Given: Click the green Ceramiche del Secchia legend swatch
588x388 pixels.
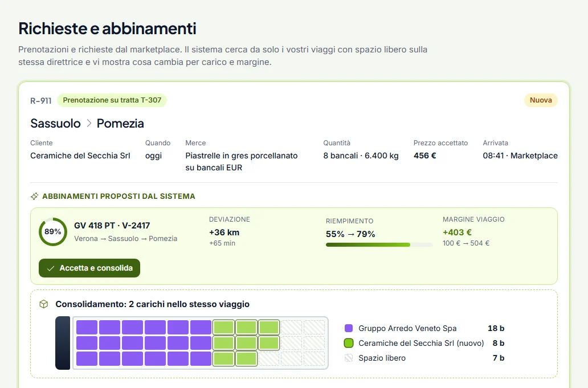Looking at the screenshot, I should (x=349, y=343).
